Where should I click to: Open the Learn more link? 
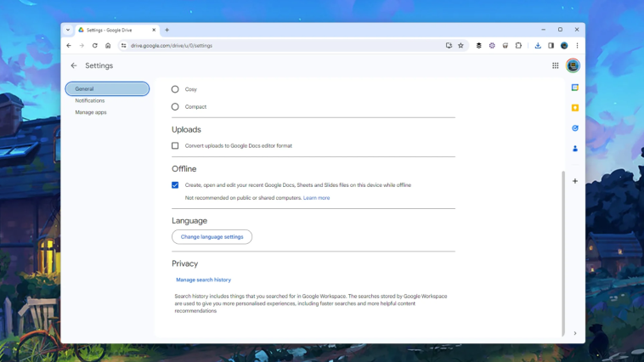tap(316, 198)
